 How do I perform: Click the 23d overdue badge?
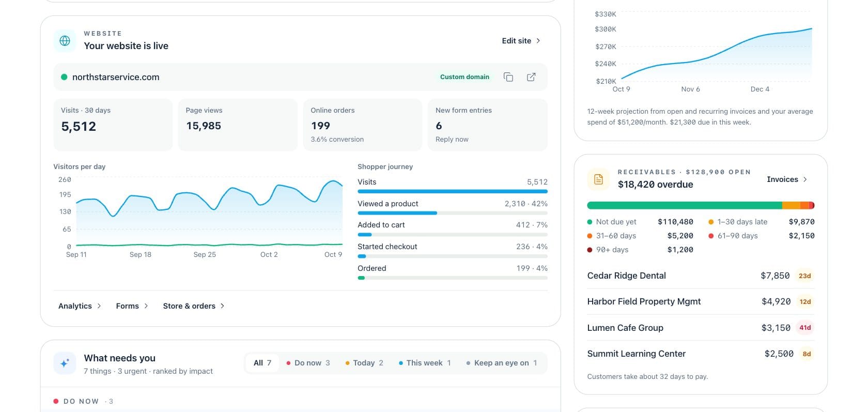point(805,276)
